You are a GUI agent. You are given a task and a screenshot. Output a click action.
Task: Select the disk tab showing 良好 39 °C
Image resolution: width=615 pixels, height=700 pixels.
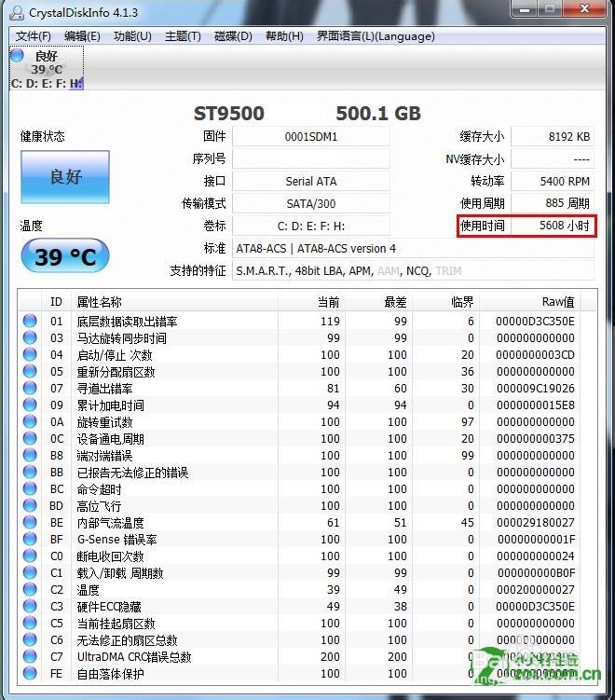47,68
